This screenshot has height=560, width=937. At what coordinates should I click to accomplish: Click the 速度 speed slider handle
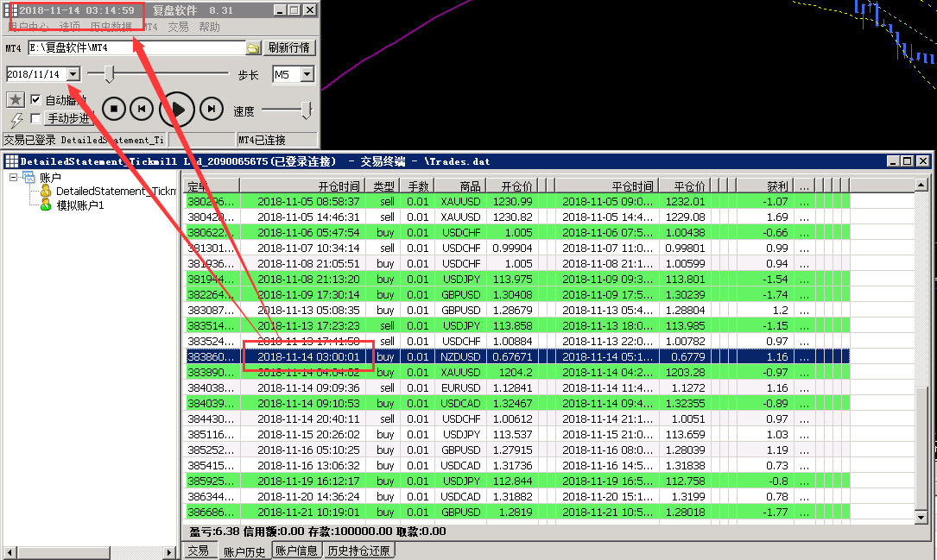(306, 110)
